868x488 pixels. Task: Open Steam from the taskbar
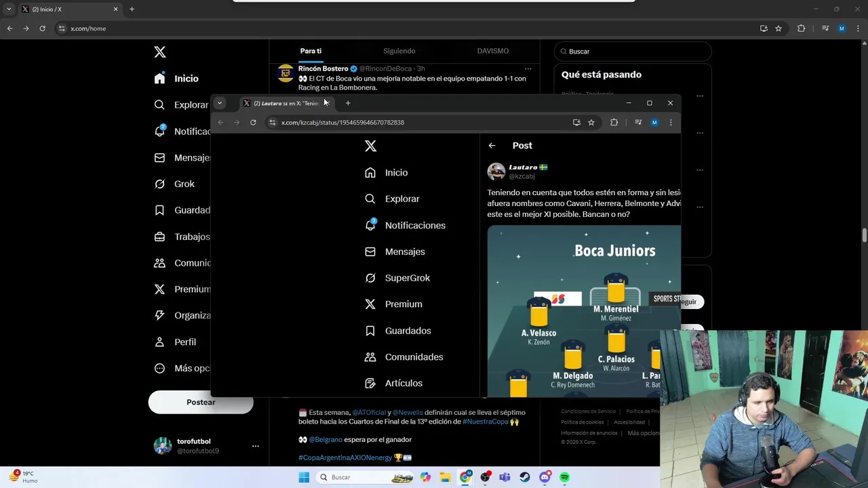click(525, 477)
